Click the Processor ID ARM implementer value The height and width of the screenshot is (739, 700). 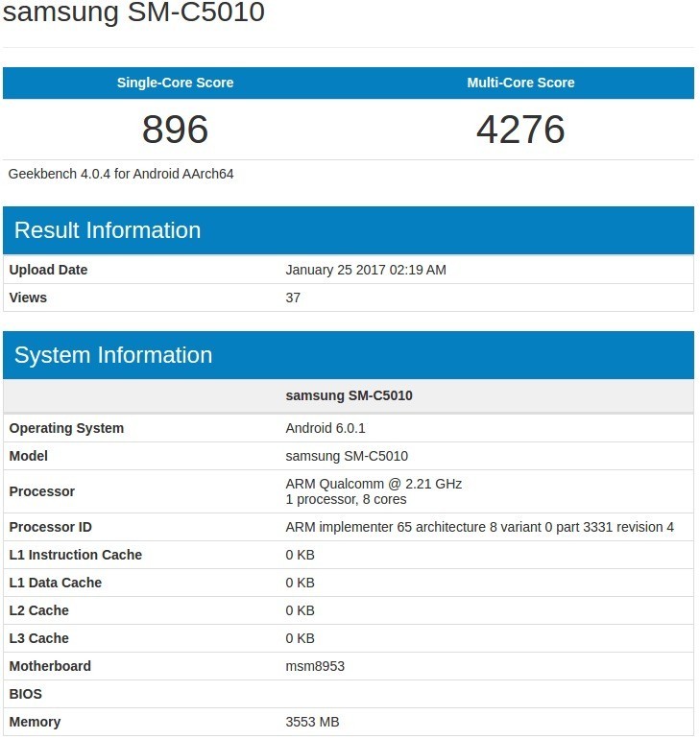pos(479,527)
